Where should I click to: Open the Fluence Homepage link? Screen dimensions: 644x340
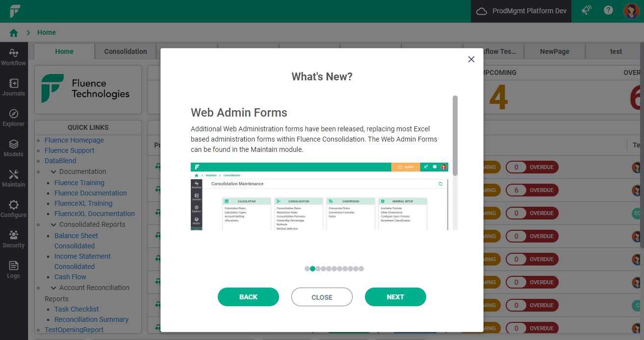coord(74,140)
